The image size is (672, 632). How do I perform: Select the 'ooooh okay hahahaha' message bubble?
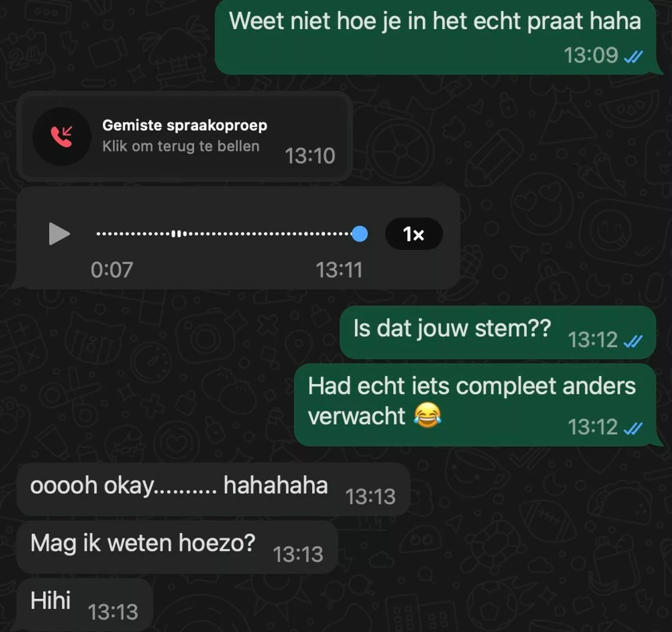(213, 489)
